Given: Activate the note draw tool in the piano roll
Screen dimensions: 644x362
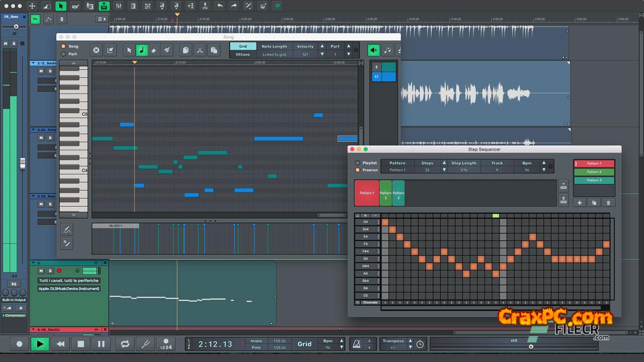Looking at the screenshot, I should click(x=142, y=50).
